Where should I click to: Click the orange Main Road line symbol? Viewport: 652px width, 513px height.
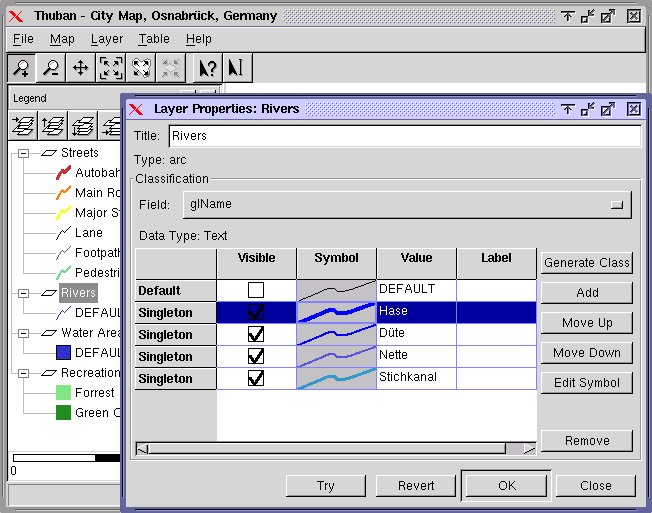[x=63, y=192]
